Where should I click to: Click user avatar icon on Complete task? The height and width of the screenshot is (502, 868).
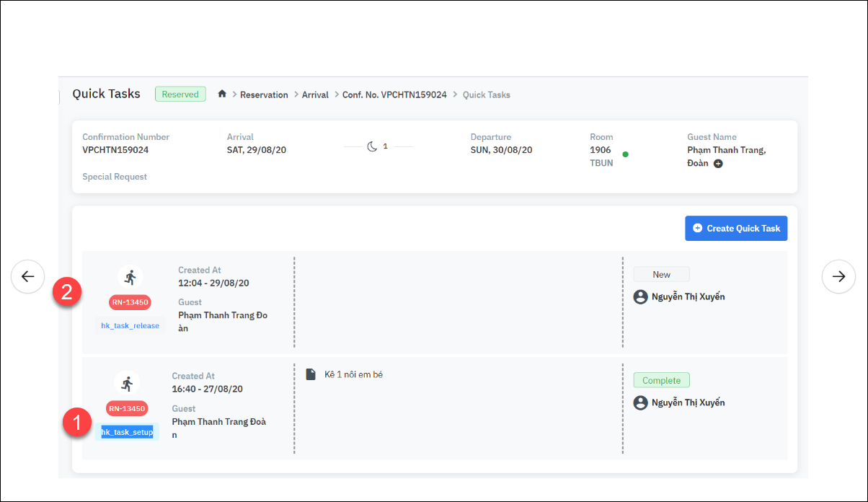[640, 402]
